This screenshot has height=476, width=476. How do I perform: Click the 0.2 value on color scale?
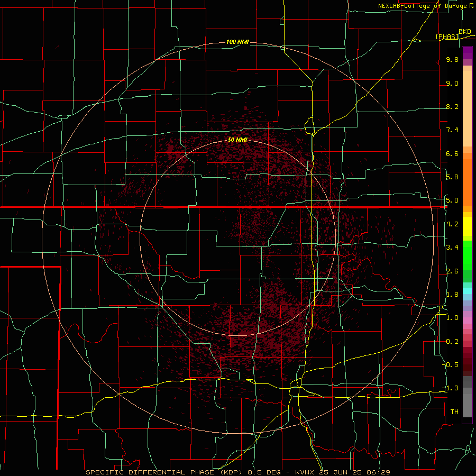(452, 342)
